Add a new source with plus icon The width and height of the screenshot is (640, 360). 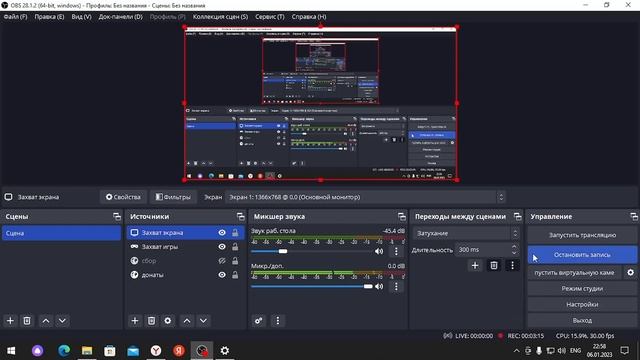(x=135, y=321)
